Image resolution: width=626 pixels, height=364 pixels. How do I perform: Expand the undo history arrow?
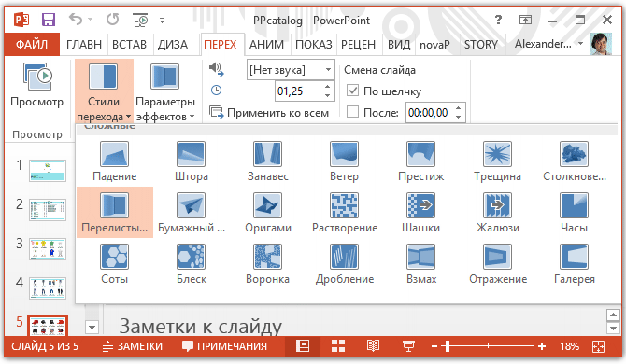point(91,20)
